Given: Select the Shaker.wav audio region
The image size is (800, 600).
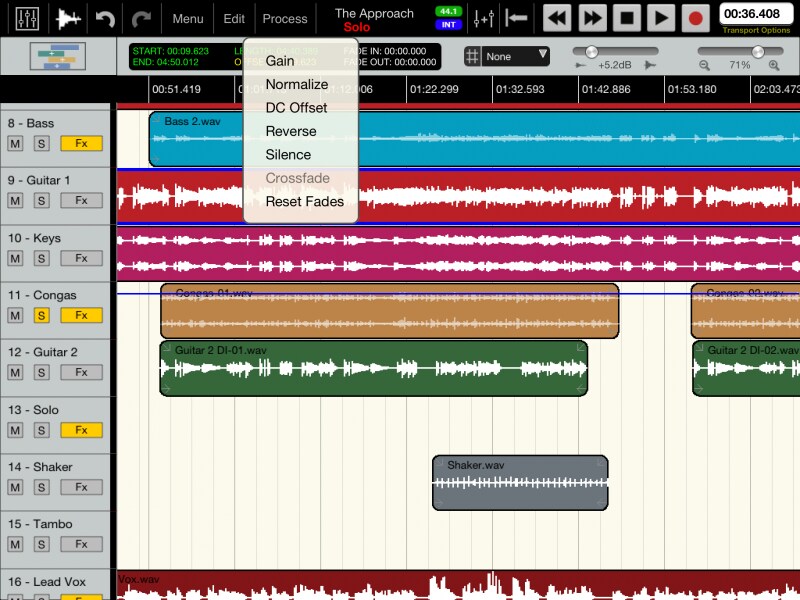Looking at the screenshot, I should click(520, 483).
